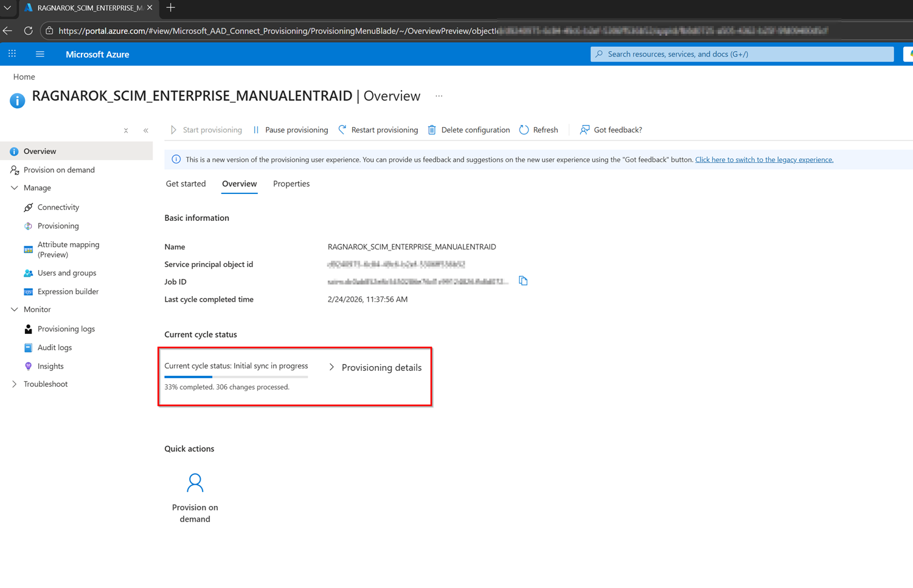Expand the Troubleshoot section
Screen dimensions: 913x588
click(x=15, y=384)
